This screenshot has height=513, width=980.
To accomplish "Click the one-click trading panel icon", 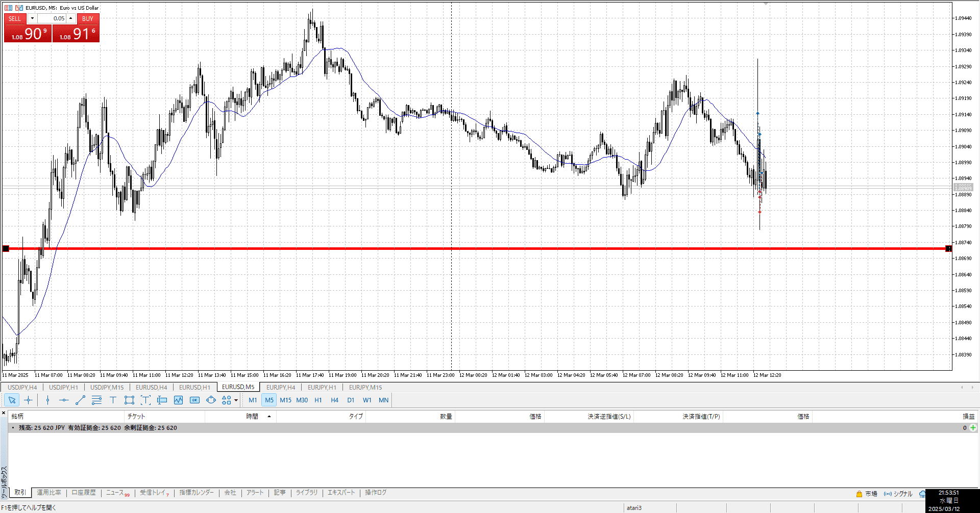I will tap(194, 400).
